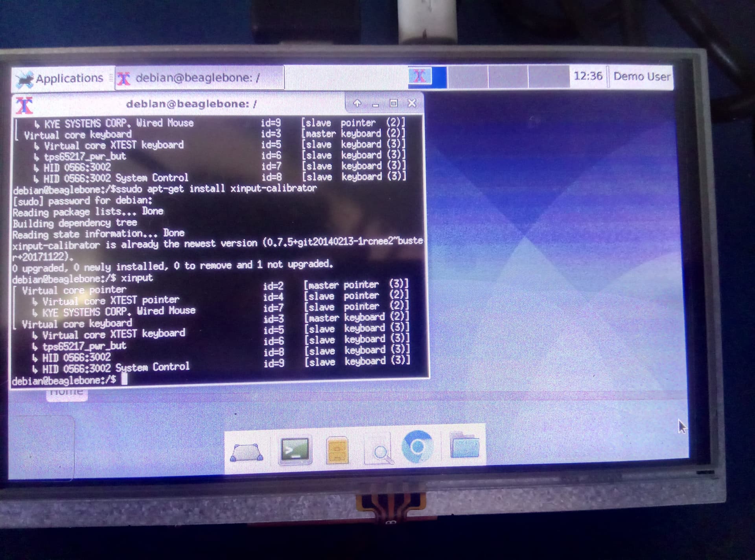This screenshot has width=755, height=560.
Task: Switch to the second workspace in pager
Action: pyautogui.click(x=468, y=76)
